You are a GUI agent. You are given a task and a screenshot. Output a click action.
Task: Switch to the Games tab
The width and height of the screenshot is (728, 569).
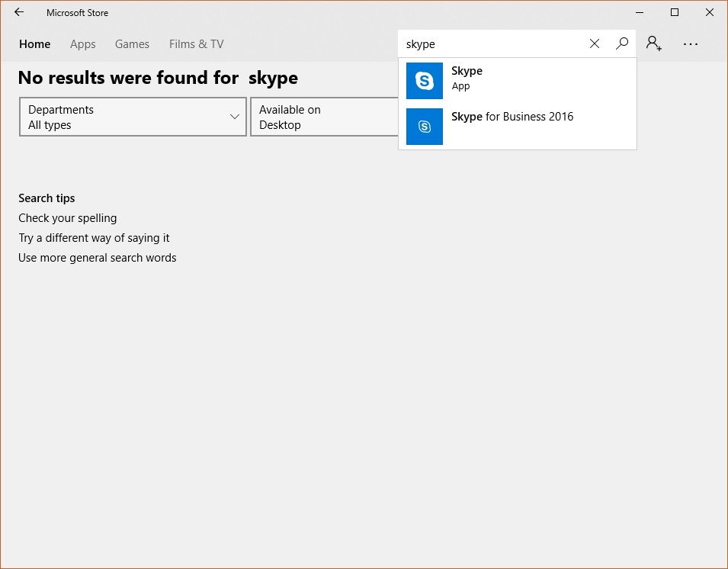coord(132,43)
